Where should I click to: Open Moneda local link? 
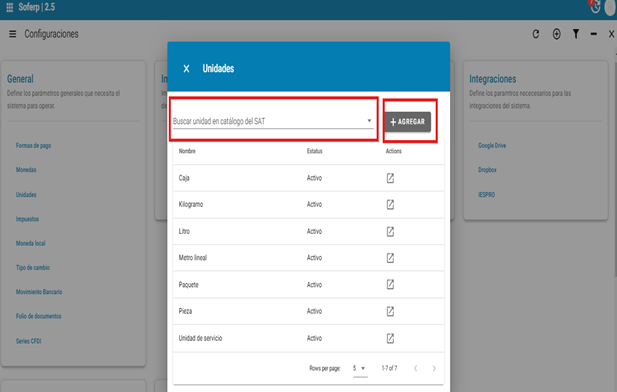(x=31, y=244)
